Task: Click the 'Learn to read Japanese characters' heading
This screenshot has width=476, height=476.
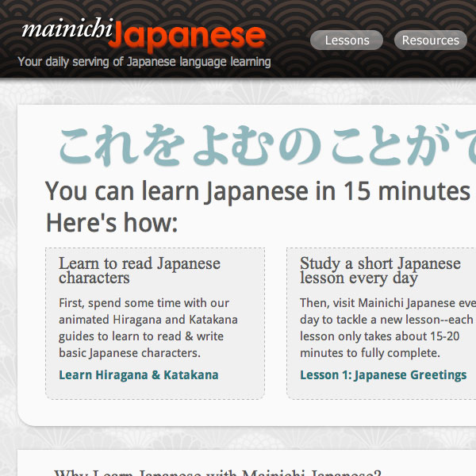Action: pos(140,271)
